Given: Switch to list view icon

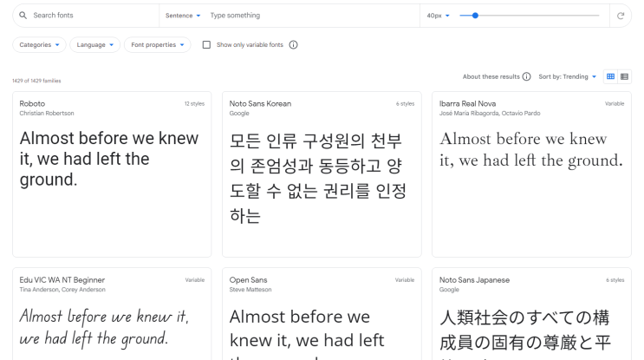Looking at the screenshot, I should [x=624, y=77].
